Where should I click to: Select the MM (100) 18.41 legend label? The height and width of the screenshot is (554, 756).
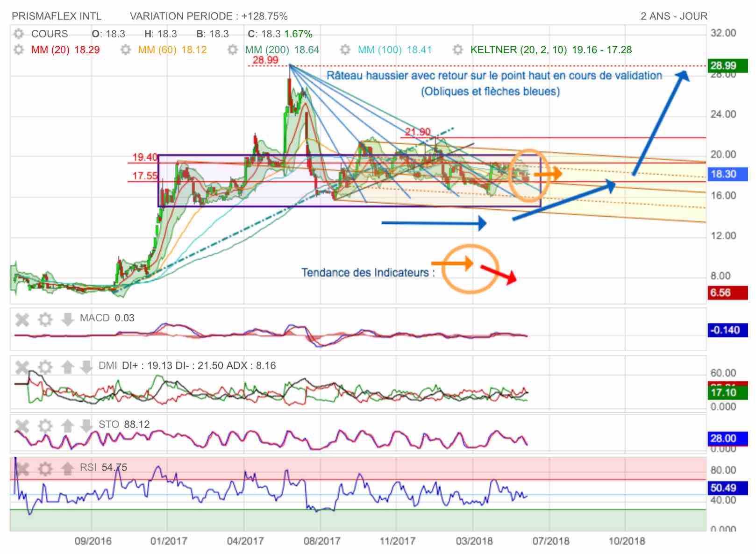tap(395, 50)
